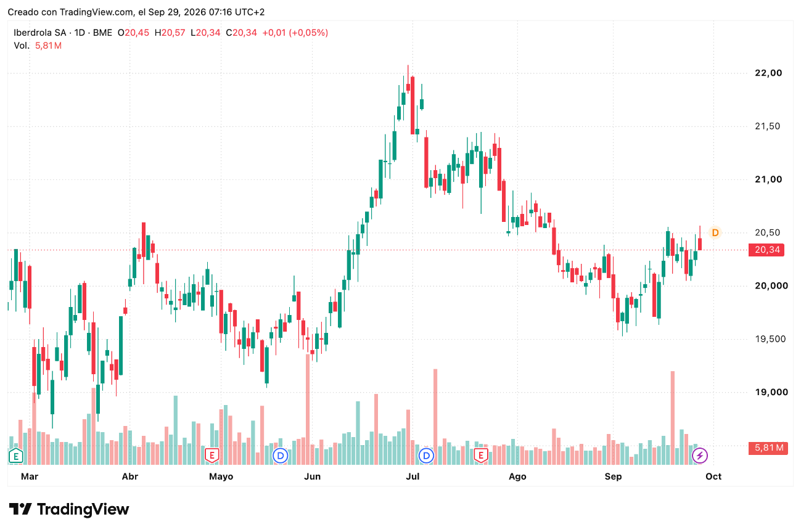The width and height of the screenshot is (801, 532).
Task: Click the red 20,34 current price label
Action: 766,250
